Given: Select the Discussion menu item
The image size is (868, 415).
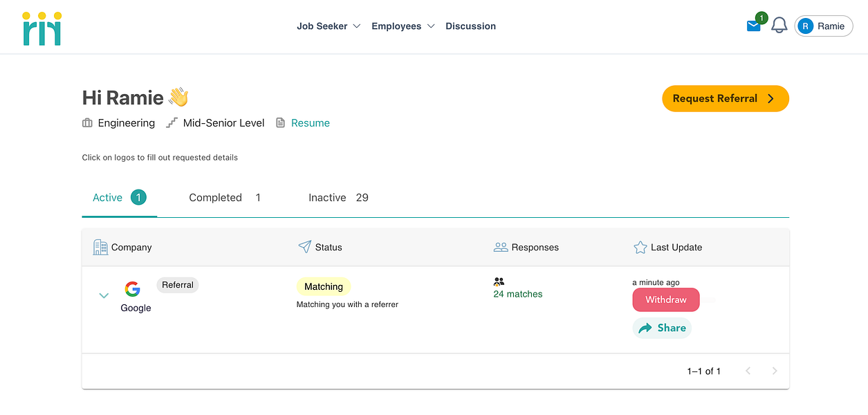Looking at the screenshot, I should pos(470,26).
